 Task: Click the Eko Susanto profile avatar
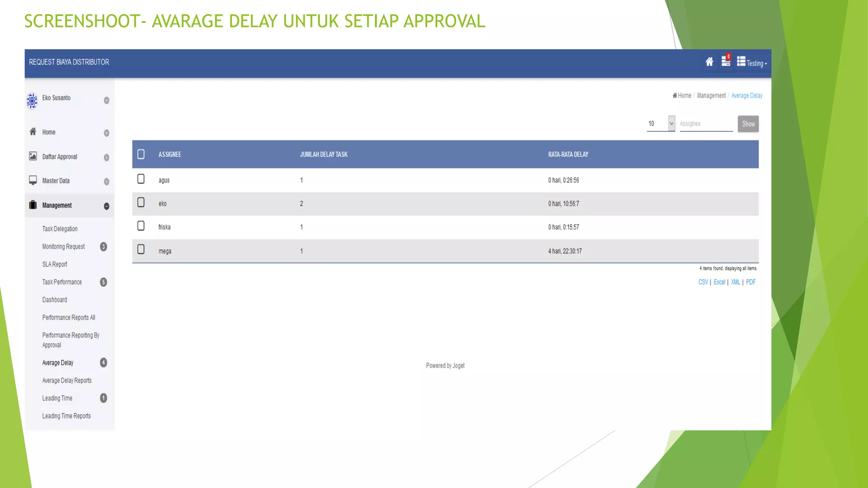(x=32, y=101)
